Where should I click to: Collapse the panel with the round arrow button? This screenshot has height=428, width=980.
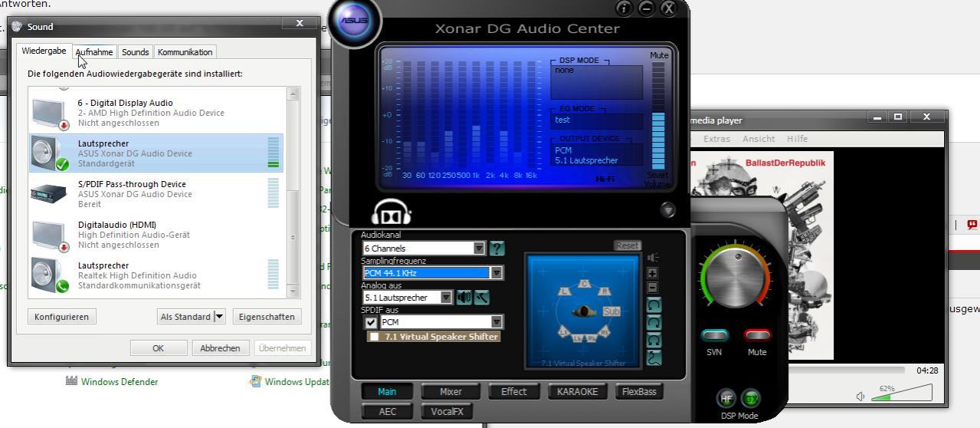tap(667, 209)
